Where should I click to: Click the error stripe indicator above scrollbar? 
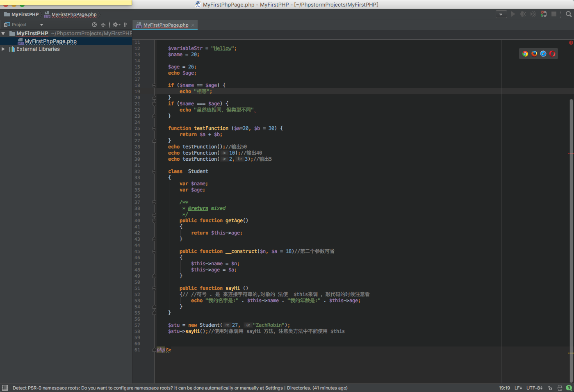pyautogui.click(x=570, y=42)
